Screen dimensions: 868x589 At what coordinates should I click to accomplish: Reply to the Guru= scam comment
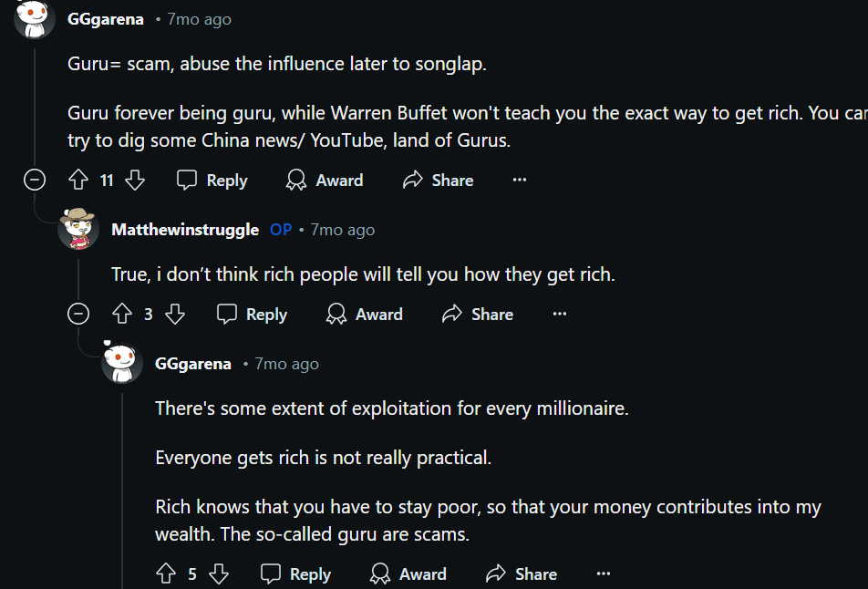(212, 181)
